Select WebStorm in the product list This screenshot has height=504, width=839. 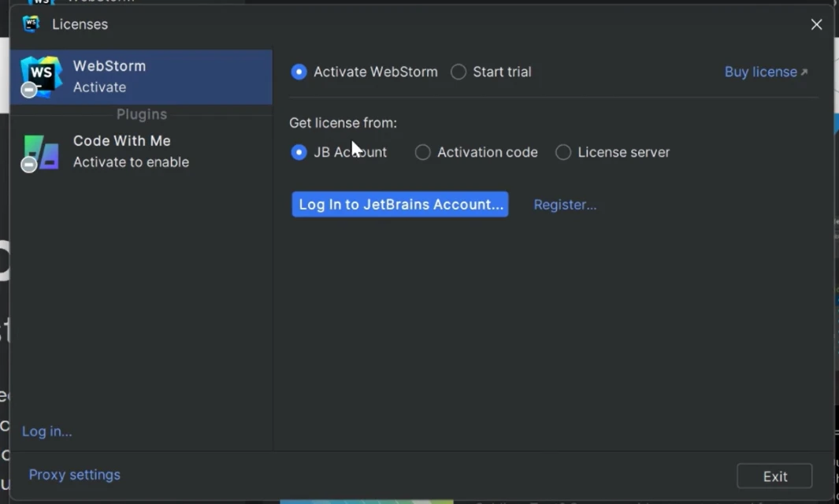(x=141, y=77)
